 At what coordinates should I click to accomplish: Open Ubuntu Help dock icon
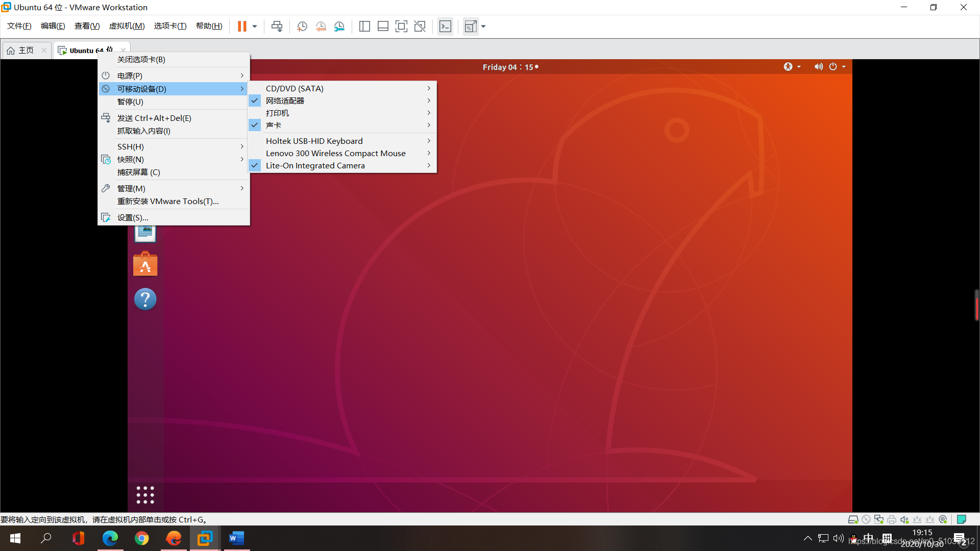tap(145, 299)
